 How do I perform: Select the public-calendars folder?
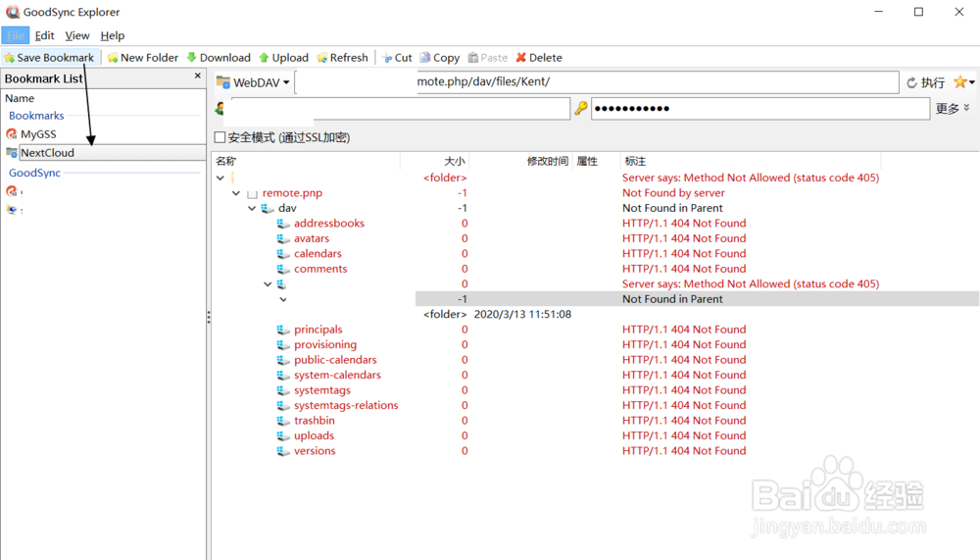pyautogui.click(x=335, y=360)
